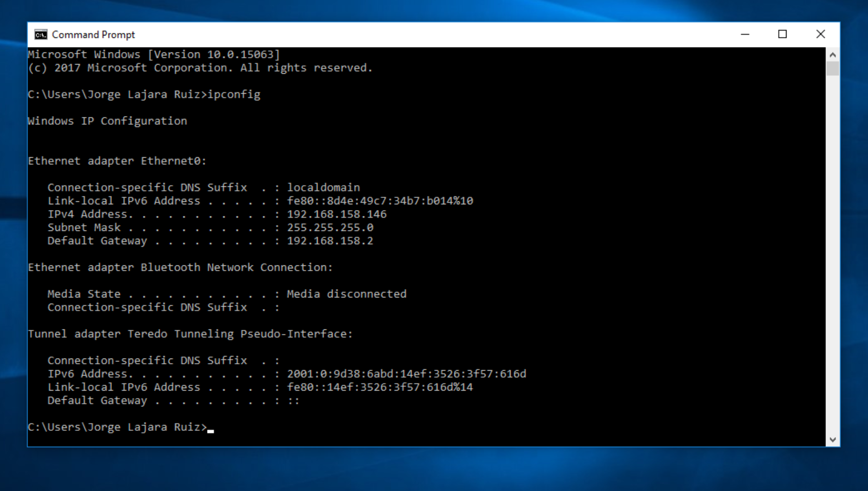Click the fe80::8d4e link-local IPv6 address
868x491 pixels.
coord(380,201)
